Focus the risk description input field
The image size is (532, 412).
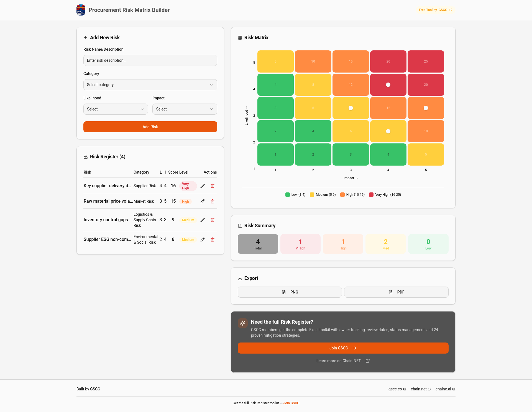(x=150, y=60)
